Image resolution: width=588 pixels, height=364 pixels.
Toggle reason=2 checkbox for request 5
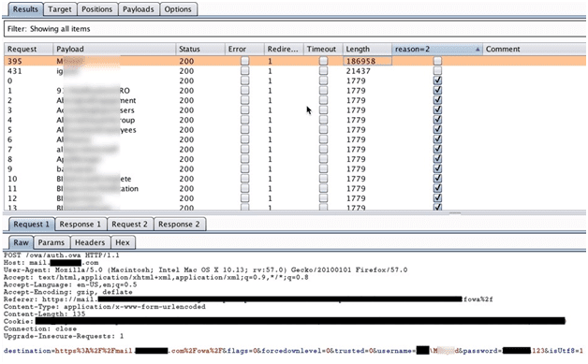coord(437,130)
